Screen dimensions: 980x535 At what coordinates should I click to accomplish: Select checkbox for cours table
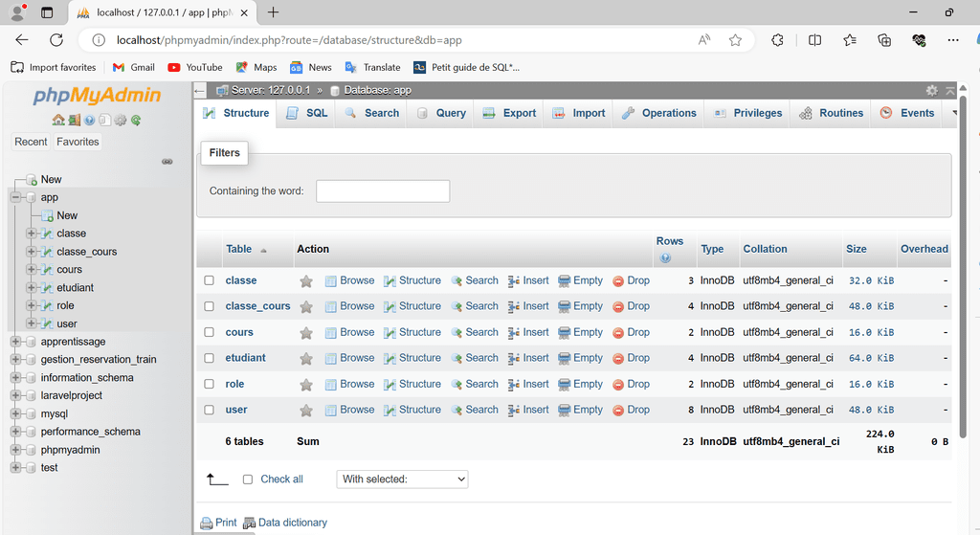(x=210, y=332)
